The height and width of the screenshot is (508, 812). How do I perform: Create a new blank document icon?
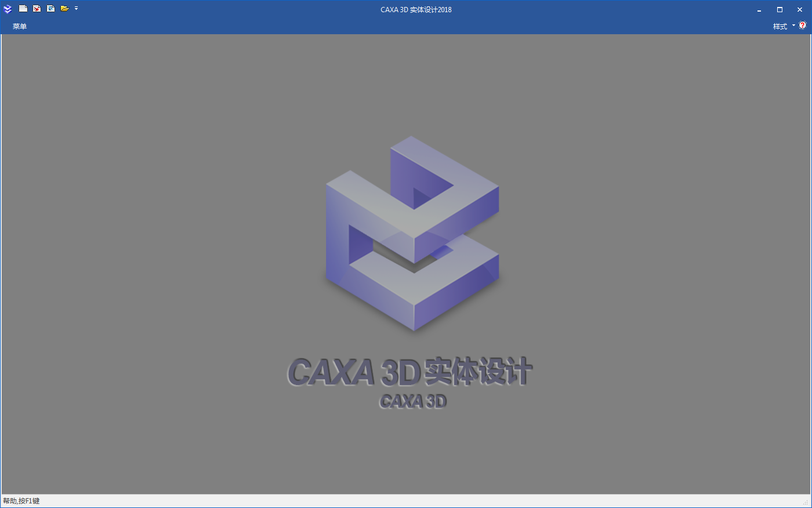(x=23, y=9)
